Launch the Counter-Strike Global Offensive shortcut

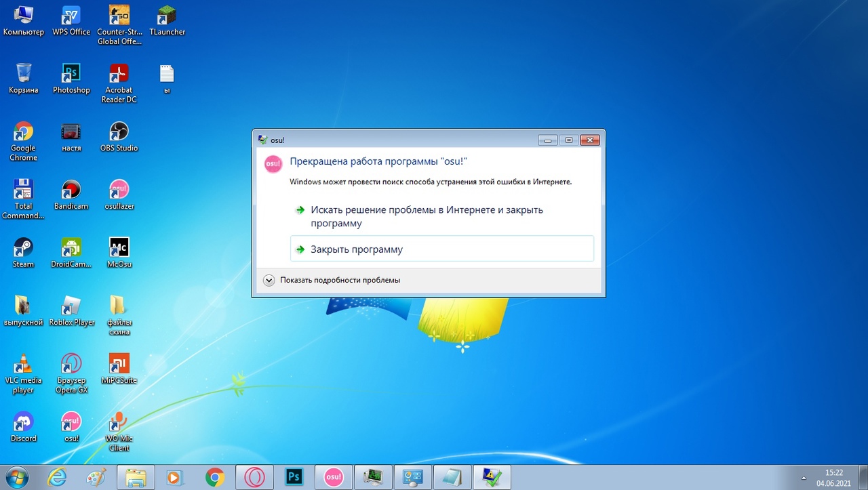coord(119,25)
